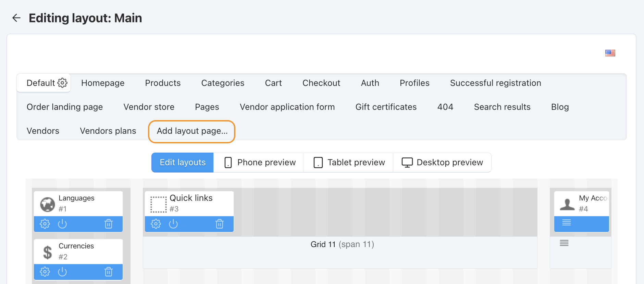
Task: Open settings gear of Quick links block
Action: click(x=156, y=224)
